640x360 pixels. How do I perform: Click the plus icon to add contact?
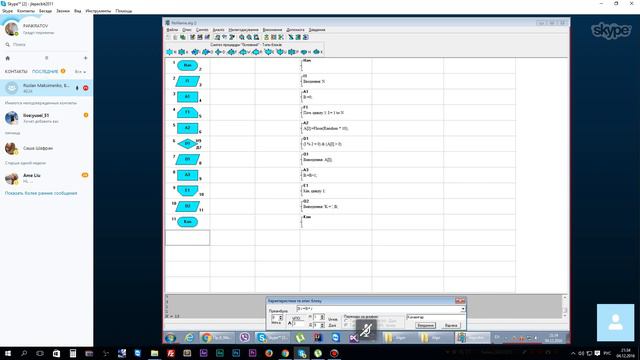[x=85, y=58]
